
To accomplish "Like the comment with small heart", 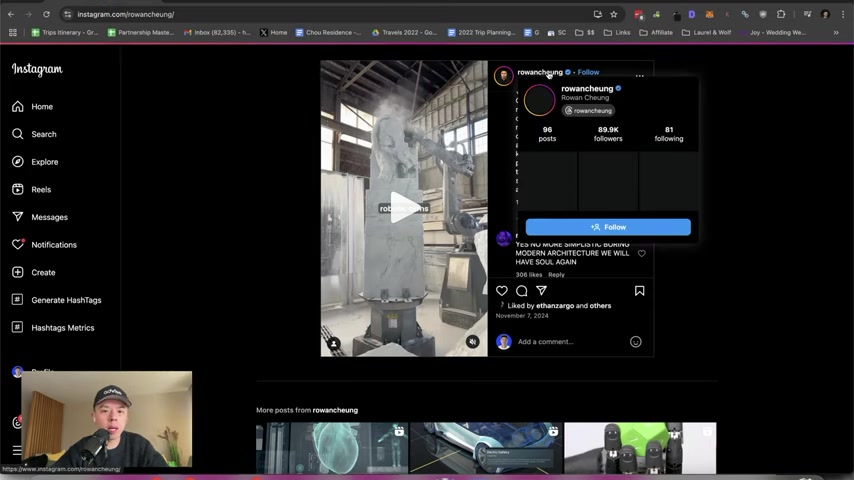I will click(x=642, y=253).
